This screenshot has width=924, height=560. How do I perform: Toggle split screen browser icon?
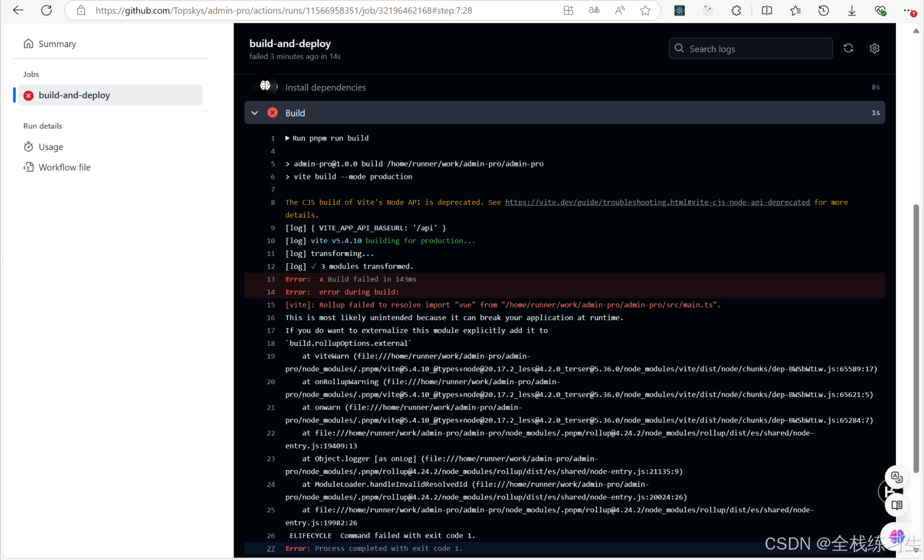tap(767, 10)
